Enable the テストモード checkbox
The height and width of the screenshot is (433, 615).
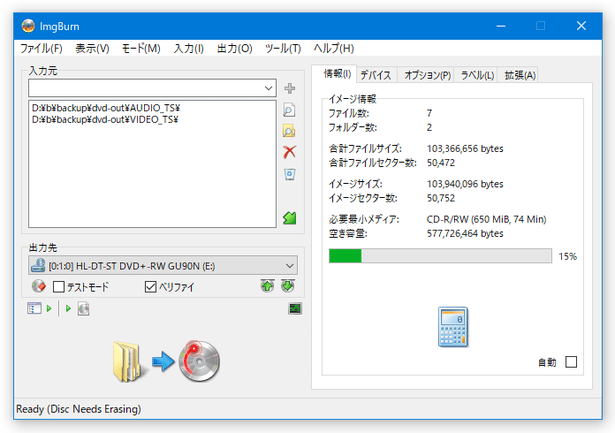click(58, 287)
